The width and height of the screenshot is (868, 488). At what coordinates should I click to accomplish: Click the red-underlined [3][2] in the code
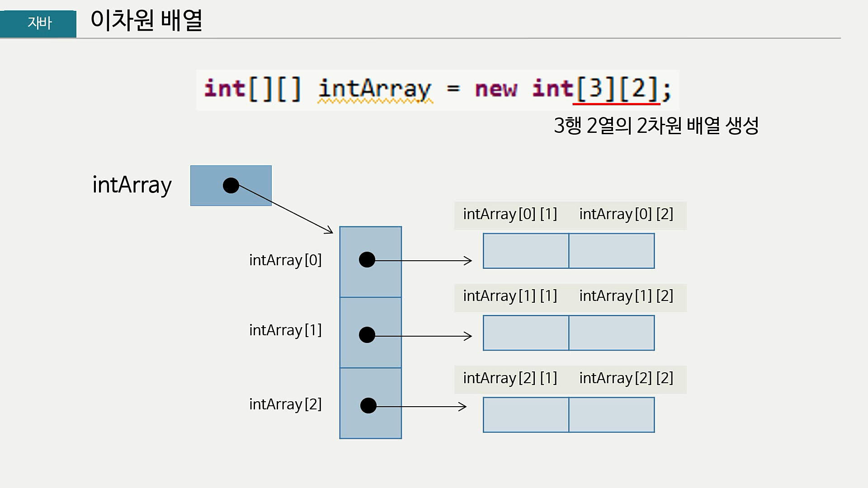[x=617, y=88]
